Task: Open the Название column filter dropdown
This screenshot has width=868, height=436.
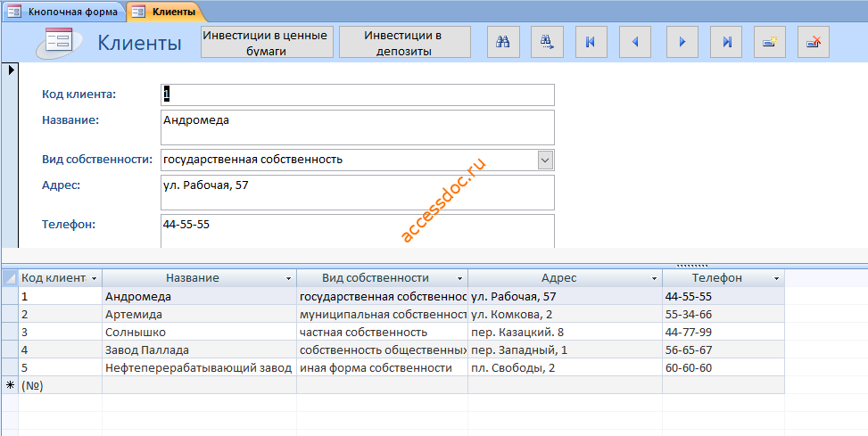Action: (x=288, y=278)
